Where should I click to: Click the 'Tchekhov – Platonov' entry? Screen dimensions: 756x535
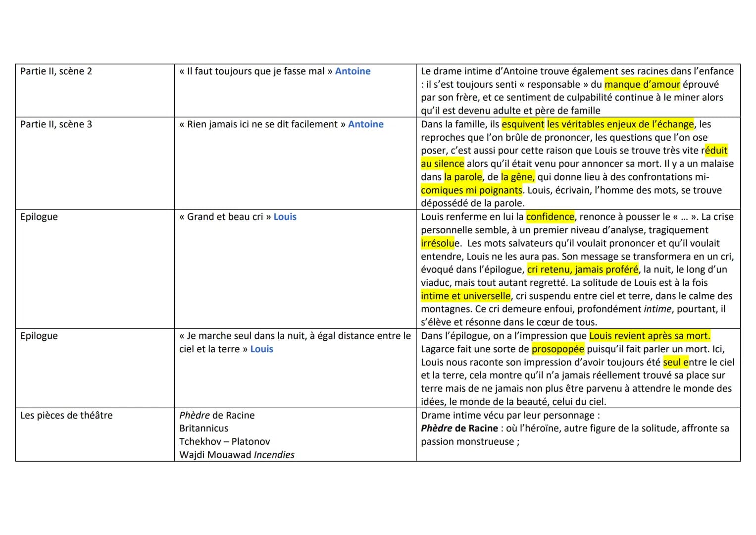224,441
